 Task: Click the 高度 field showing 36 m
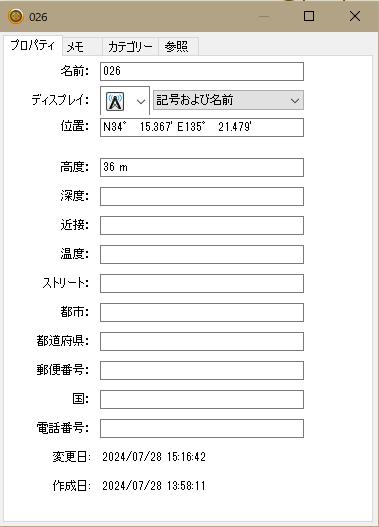tap(202, 167)
